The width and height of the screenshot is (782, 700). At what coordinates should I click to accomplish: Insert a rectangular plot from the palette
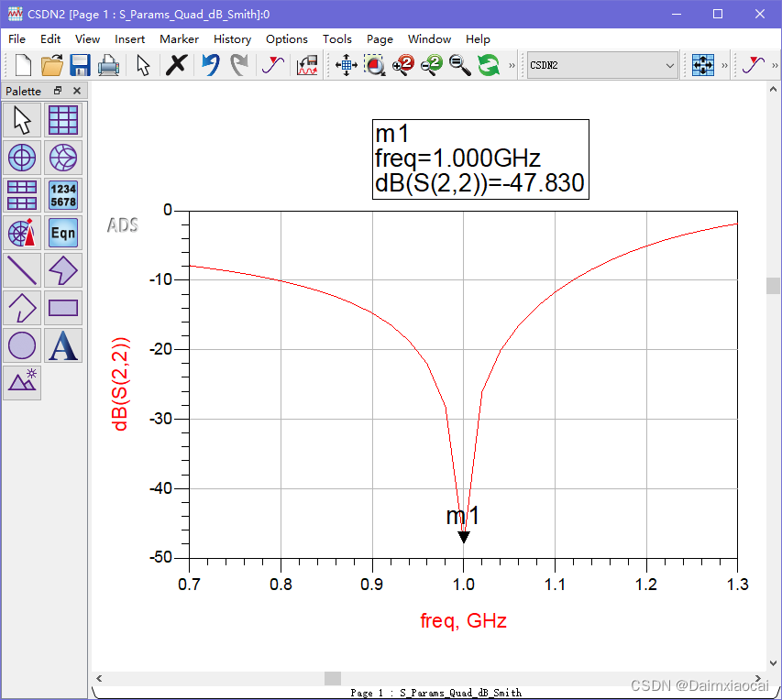63,120
